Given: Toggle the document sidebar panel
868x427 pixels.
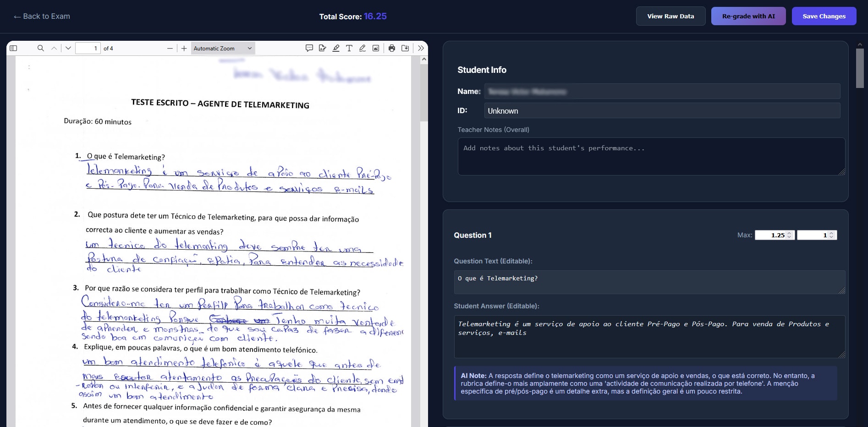Looking at the screenshot, I should (x=13, y=48).
